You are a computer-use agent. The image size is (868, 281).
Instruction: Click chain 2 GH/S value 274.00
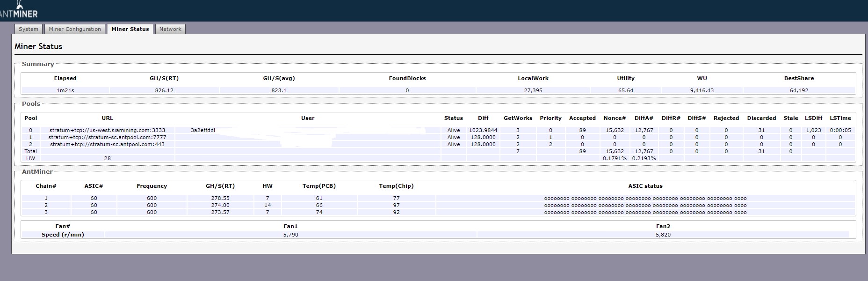[x=220, y=205]
